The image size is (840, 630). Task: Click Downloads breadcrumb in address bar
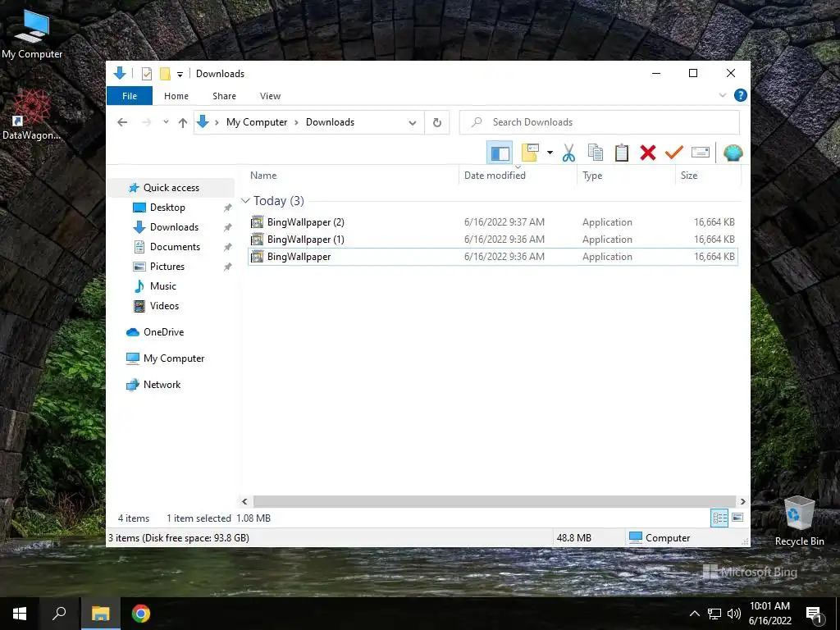click(330, 122)
